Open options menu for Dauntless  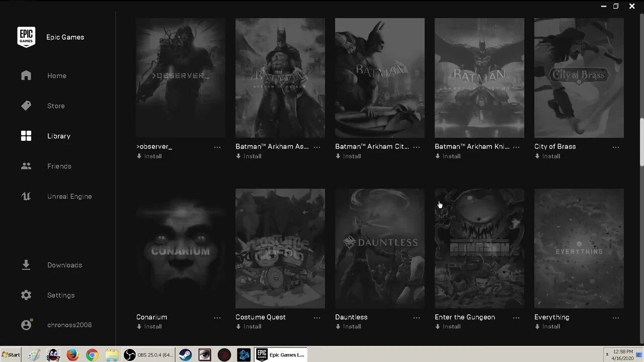click(x=417, y=317)
